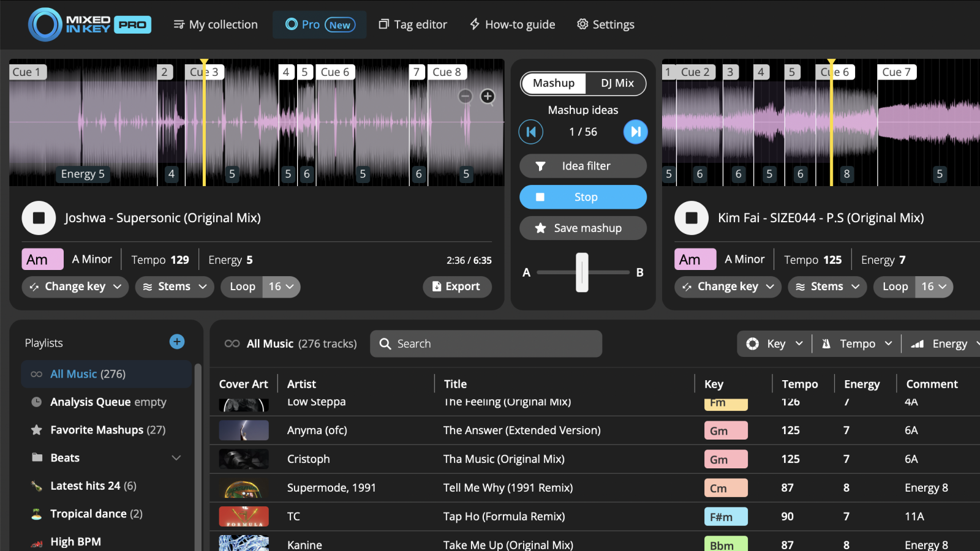The width and height of the screenshot is (980, 551).
Task: Switch to Mashup mode
Action: (x=554, y=83)
